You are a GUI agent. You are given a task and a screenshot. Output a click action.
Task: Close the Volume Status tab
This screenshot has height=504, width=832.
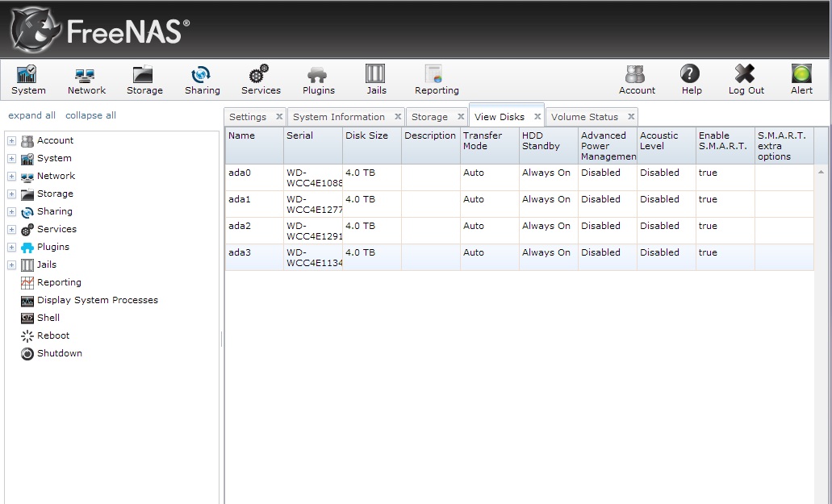[631, 117]
